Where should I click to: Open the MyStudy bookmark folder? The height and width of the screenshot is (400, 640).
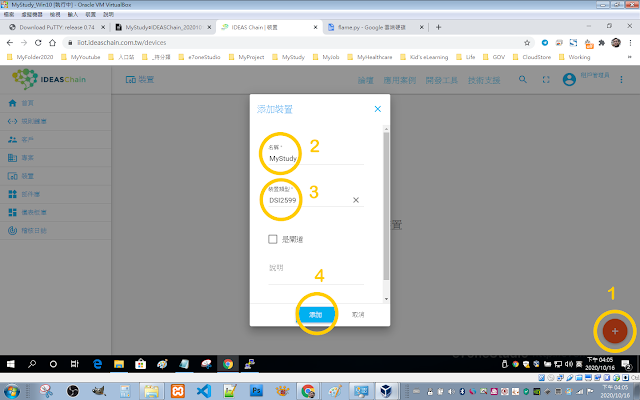click(289, 57)
